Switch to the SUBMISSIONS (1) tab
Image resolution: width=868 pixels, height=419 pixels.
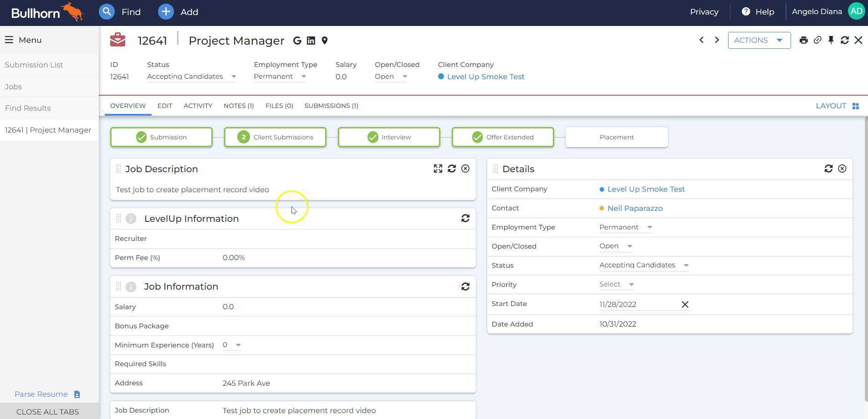(x=331, y=106)
